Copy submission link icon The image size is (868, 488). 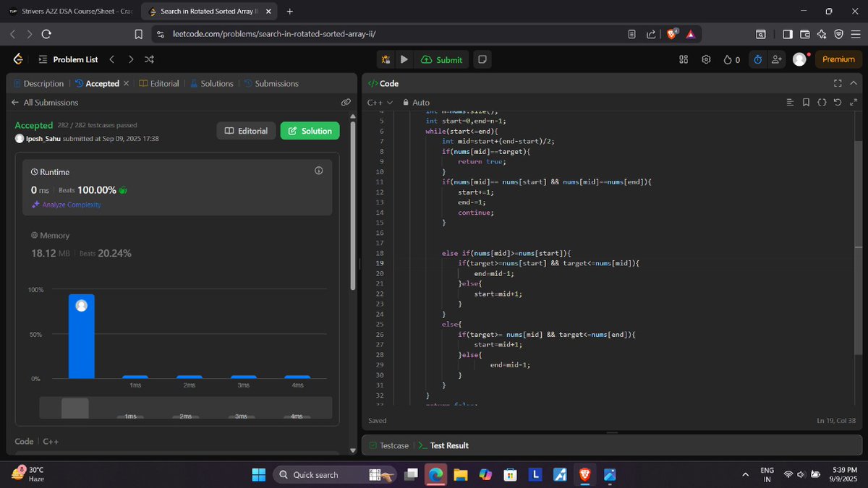(x=346, y=103)
